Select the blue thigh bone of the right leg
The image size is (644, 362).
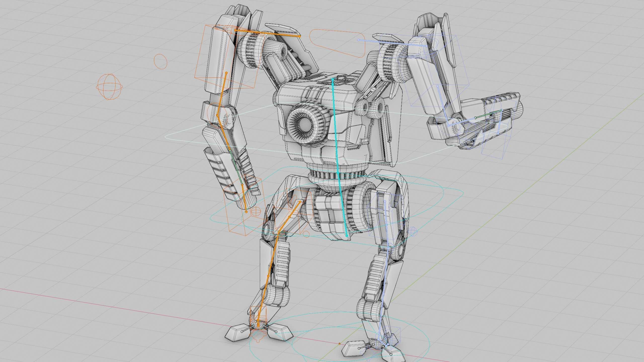tap(387, 225)
